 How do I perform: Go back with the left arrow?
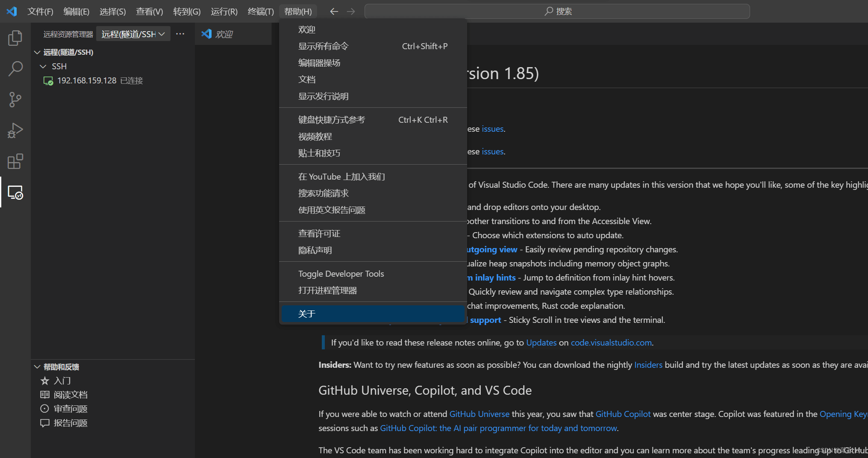click(334, 12)
